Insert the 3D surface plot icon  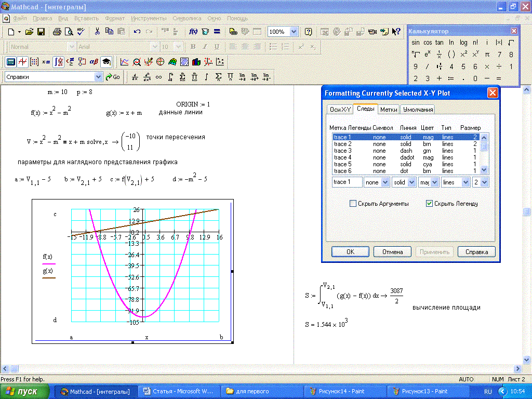click(172, 62)
